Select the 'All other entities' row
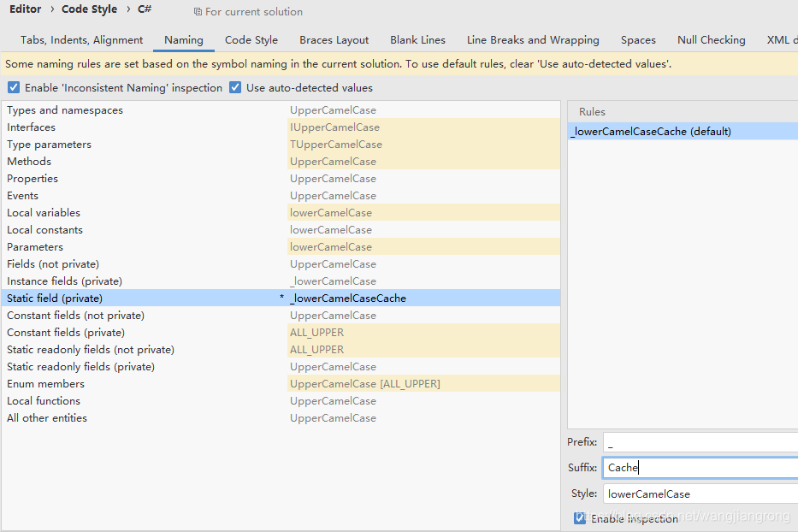The height and width of the screenshot is (532, 798). (281, 418)
